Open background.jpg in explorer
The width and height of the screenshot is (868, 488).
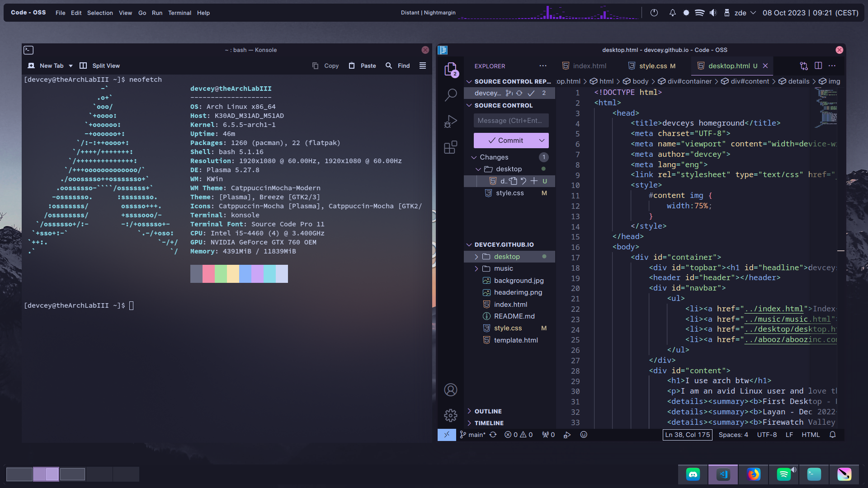(x=509, y=281)
